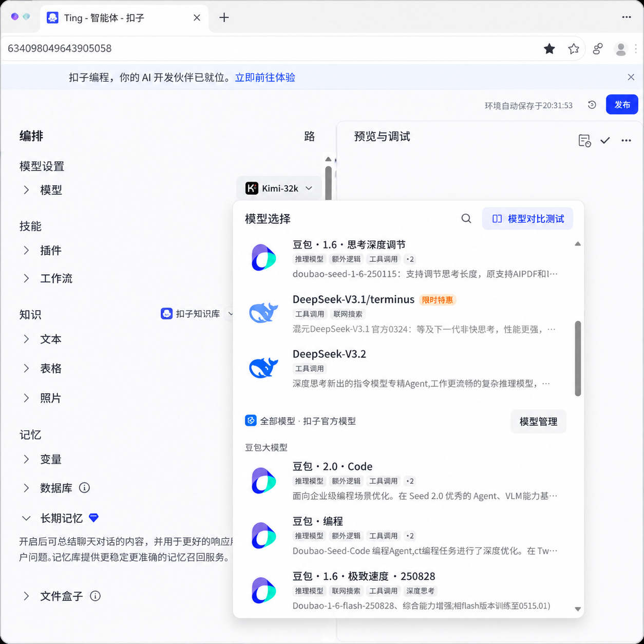Viewport: 644px width, 644px height.
Task: Click the DeepSeek-V3.1/terminus whale logo
Action: 264,312
